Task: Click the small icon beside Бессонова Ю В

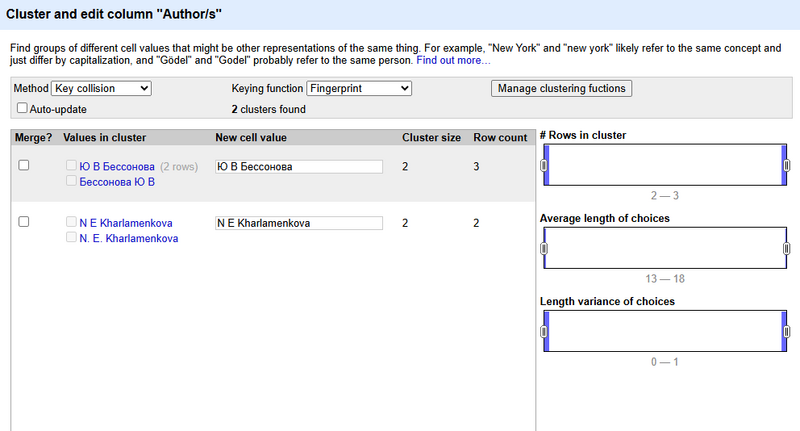Action: (x=70, y=182)
